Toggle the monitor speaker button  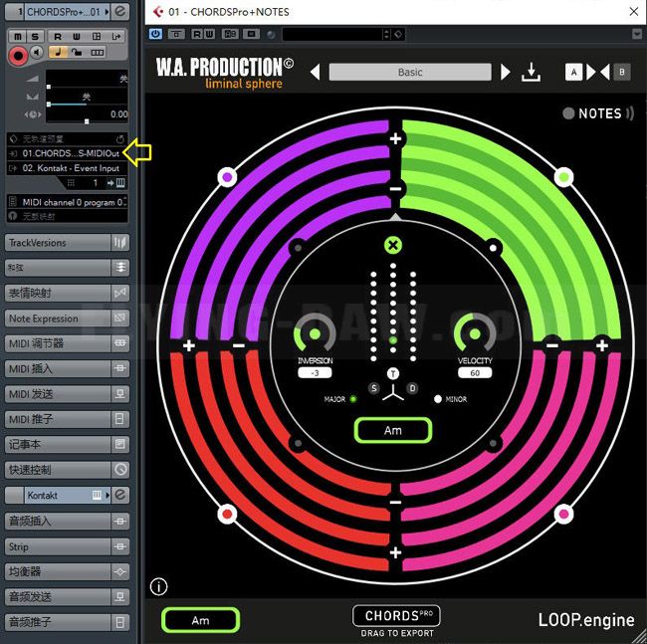[x=37, y=53]
